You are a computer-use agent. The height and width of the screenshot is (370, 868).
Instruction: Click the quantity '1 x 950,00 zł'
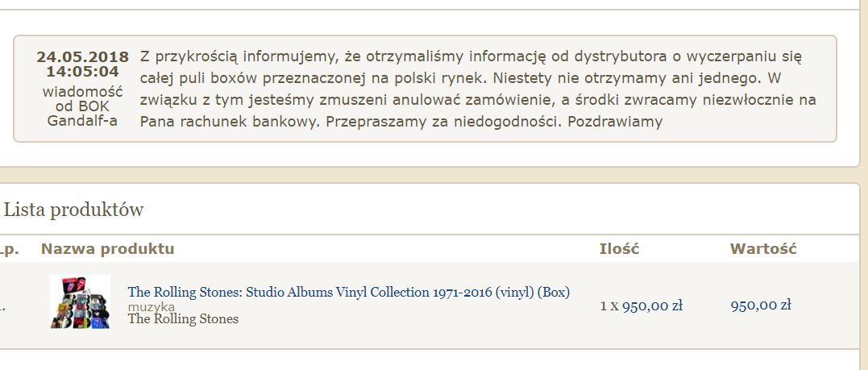click(x=641, y=306)
